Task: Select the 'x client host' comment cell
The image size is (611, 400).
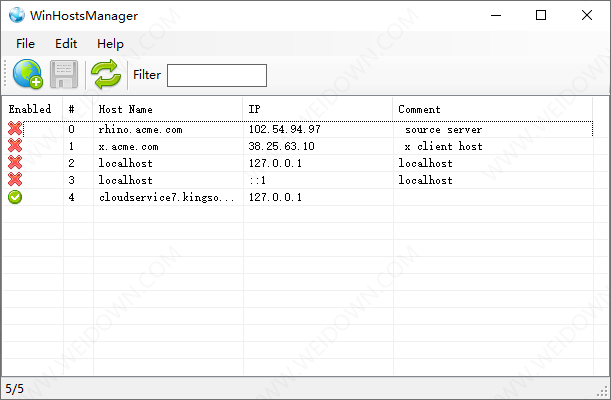Action: 443,146
